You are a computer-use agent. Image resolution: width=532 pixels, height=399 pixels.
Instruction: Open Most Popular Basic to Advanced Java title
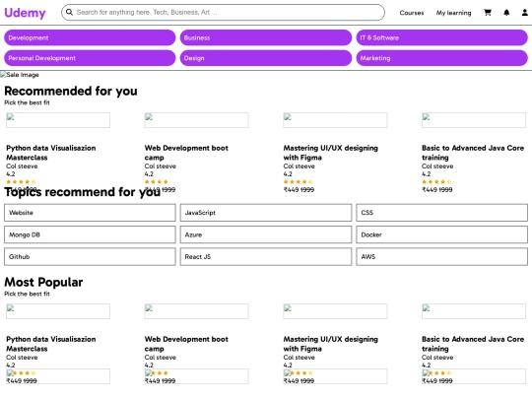click(473, 344)
